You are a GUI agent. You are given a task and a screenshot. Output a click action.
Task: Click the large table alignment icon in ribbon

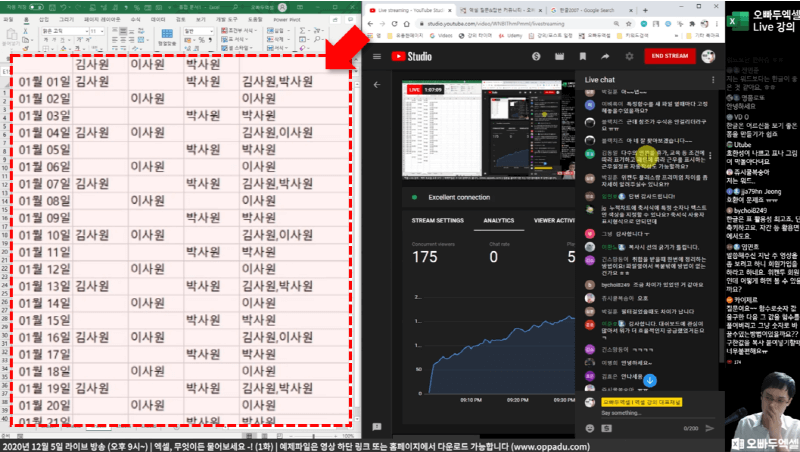click(167, 34)
